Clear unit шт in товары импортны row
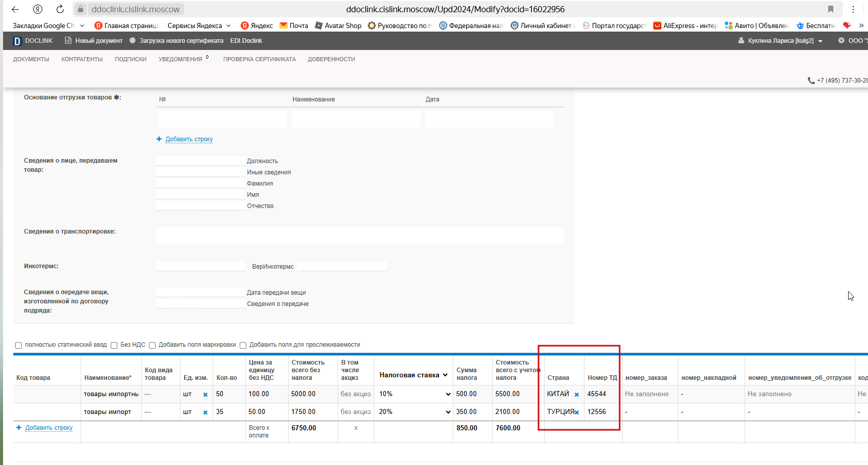 pyautogui.click(x=206, y=395)
